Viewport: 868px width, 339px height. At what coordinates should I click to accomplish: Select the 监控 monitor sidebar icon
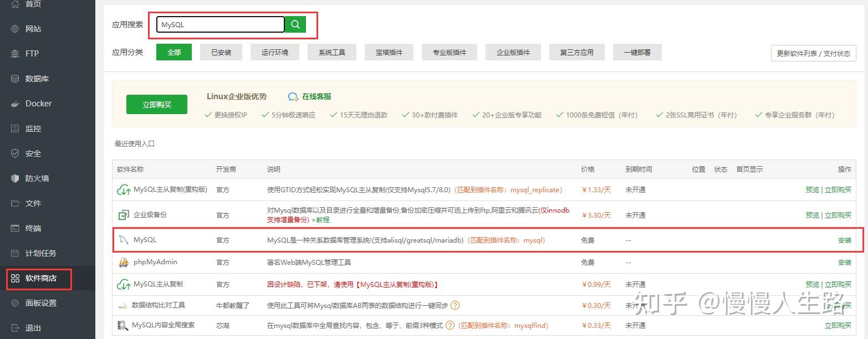(15, 129)
